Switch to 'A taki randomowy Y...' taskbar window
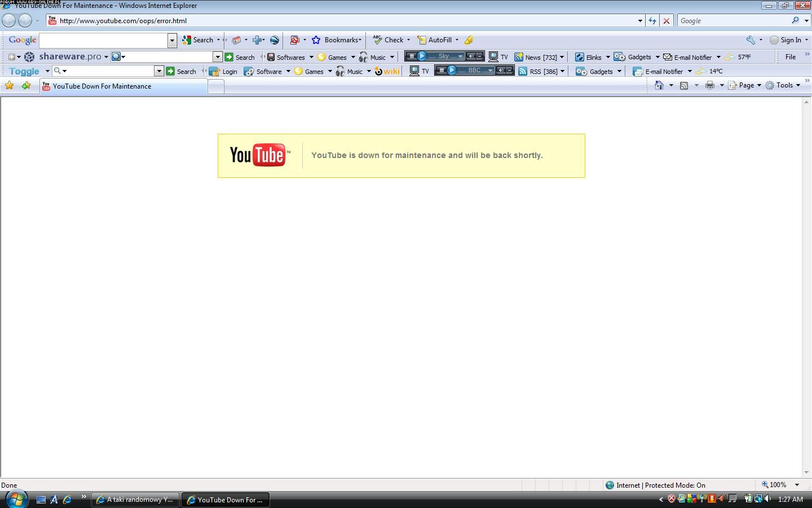This screenshot has width=812, height=508. click(x=135, y=500)
